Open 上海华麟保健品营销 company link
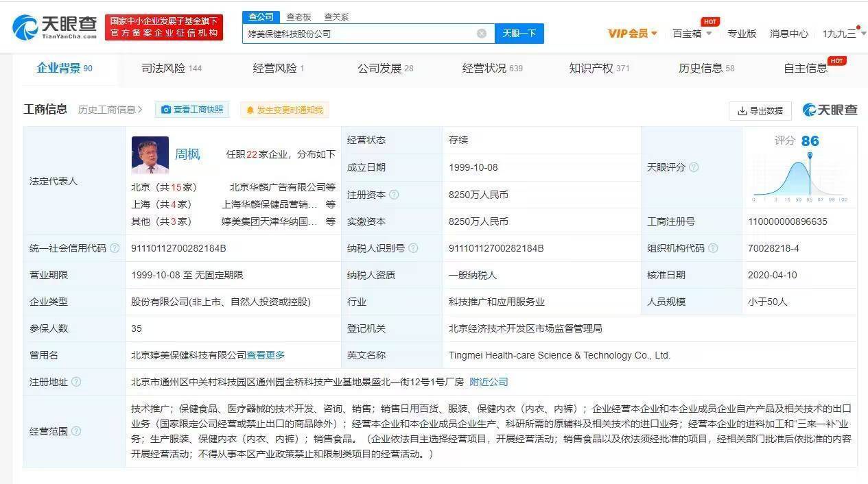Viewport: 868px width, 484px height. [270, 204]
